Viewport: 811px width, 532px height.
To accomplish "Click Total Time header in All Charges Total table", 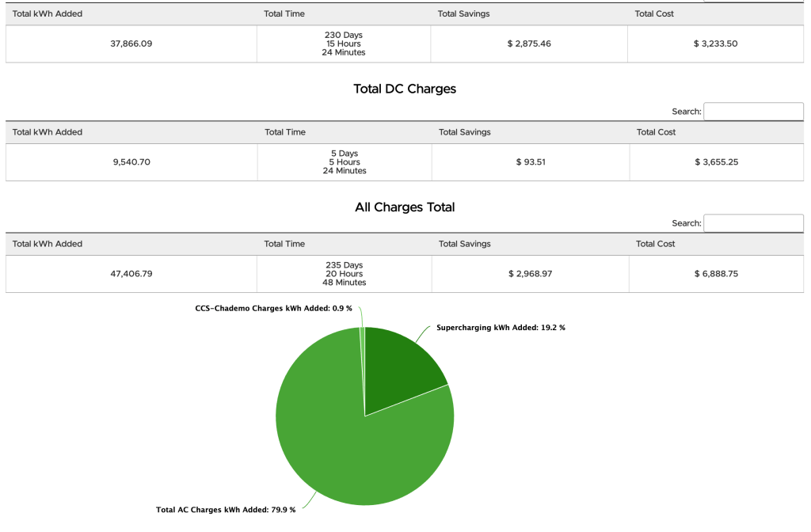I will [x=284, y=244].
